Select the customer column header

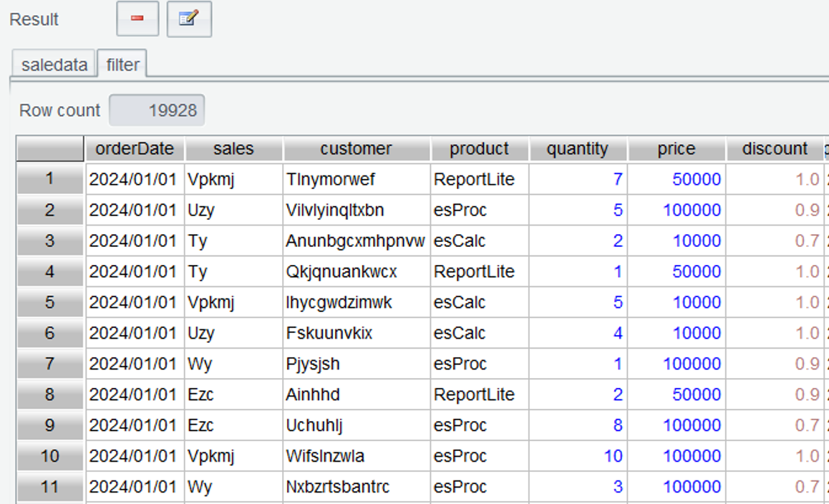[x=356, y=149]
